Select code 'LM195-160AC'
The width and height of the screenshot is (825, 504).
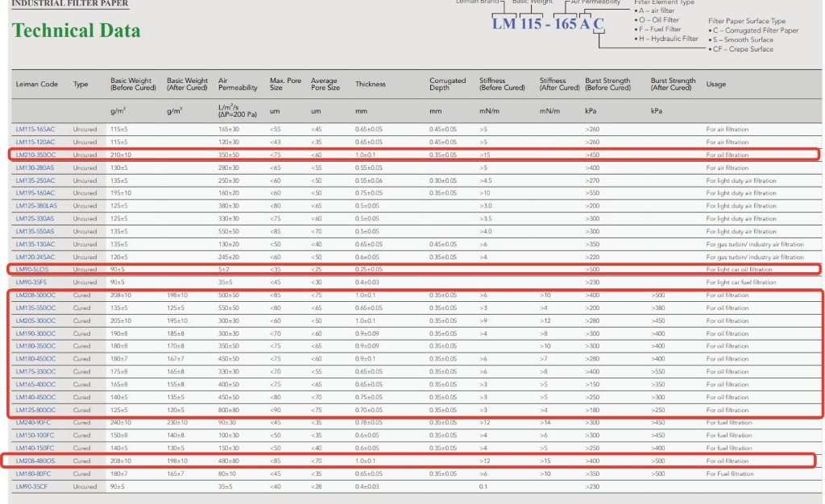point(35,193)
